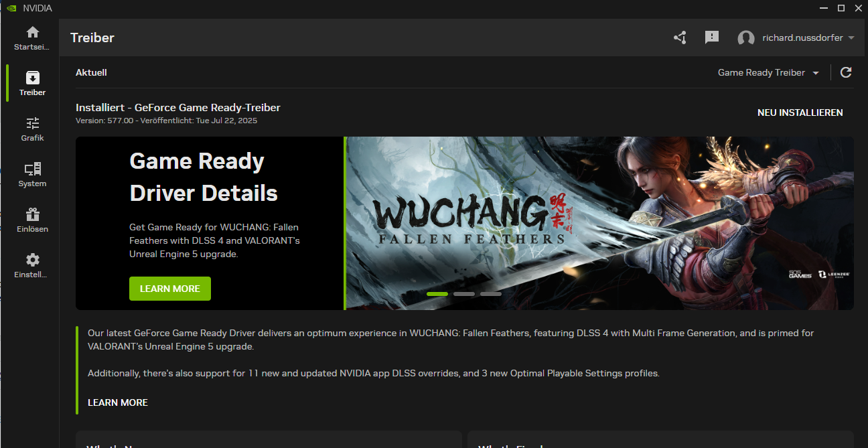Viewport: 868px width, 448px height.
Task: Click the NVIDIA logo in title bar
Action: [11, 8]
